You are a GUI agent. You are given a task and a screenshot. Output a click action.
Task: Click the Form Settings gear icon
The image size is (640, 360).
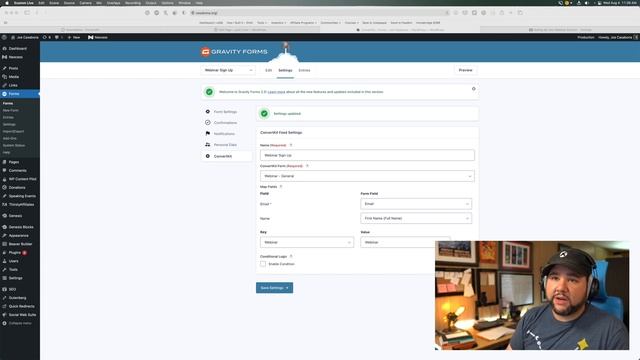(207, 111)
